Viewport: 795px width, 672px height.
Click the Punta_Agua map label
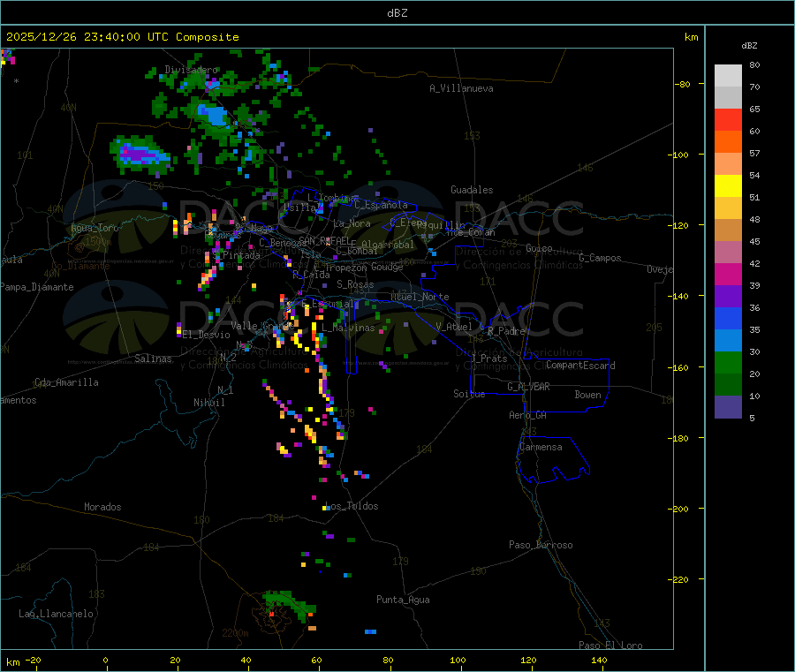click(403, 600)
